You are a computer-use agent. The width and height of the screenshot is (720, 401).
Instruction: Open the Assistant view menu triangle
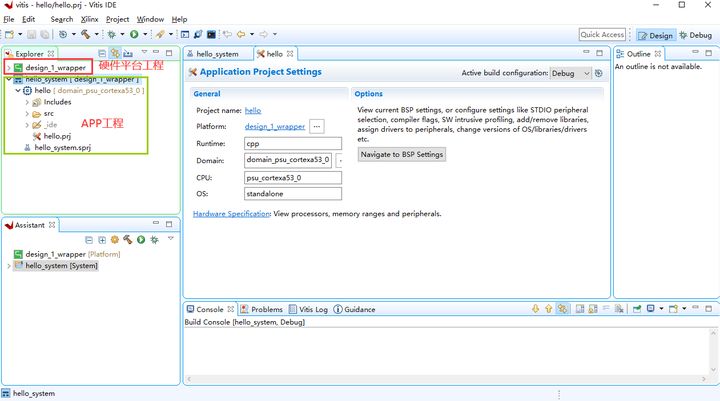(170, 238)
